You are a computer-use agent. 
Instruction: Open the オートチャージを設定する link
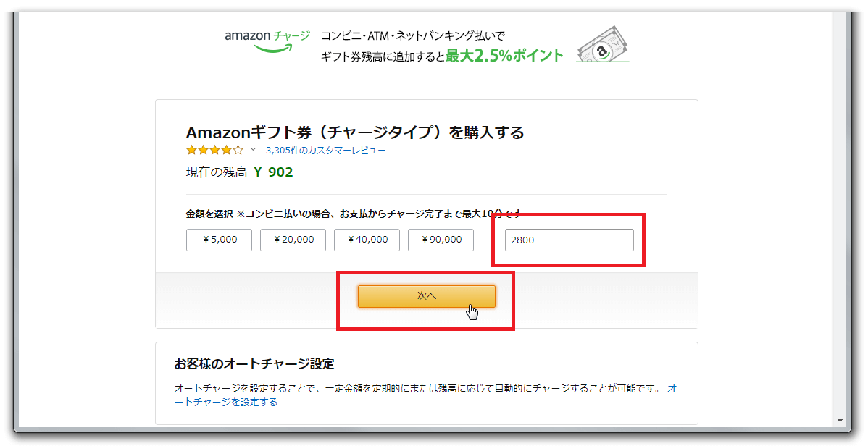click(x=226, y=402)
